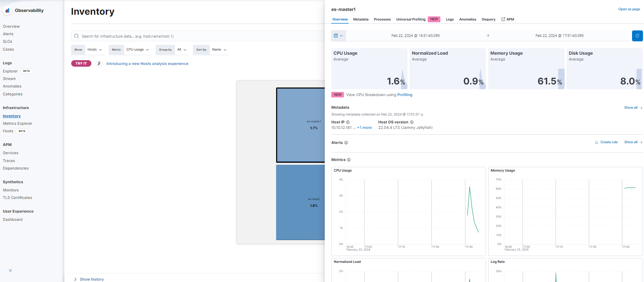The image size is (644, 282).
Task: Click the bell icon on Create rule
Action: click(x=596, y=142)
